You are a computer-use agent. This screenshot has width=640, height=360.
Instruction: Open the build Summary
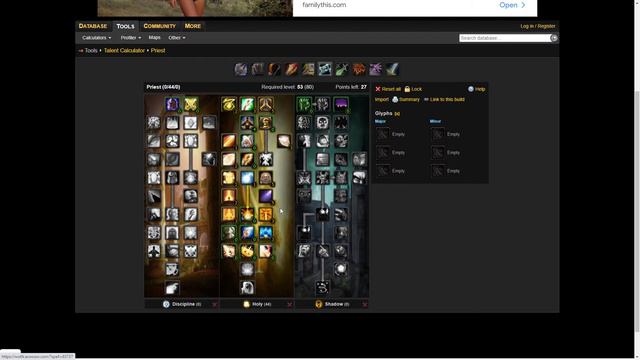click(406, 100)
